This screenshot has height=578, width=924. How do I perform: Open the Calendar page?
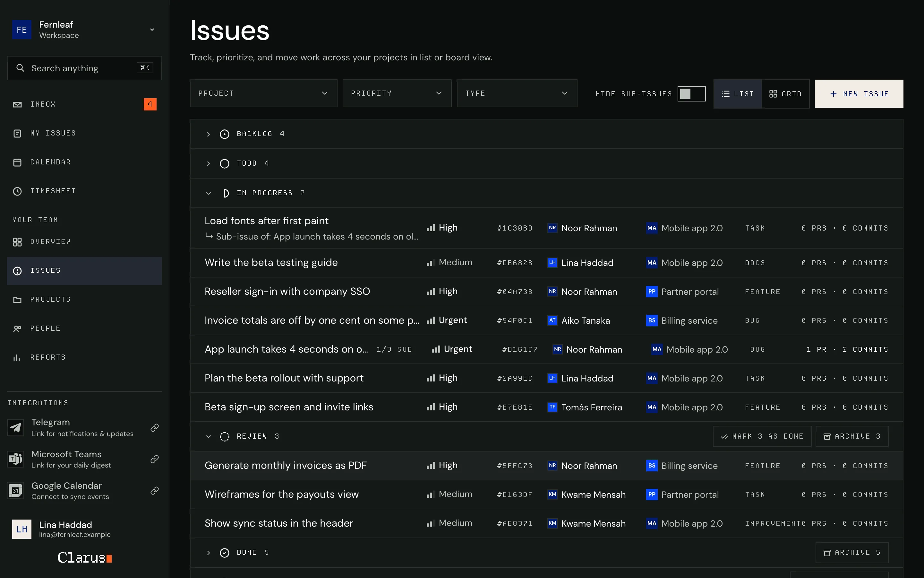[x=84, y=162]
